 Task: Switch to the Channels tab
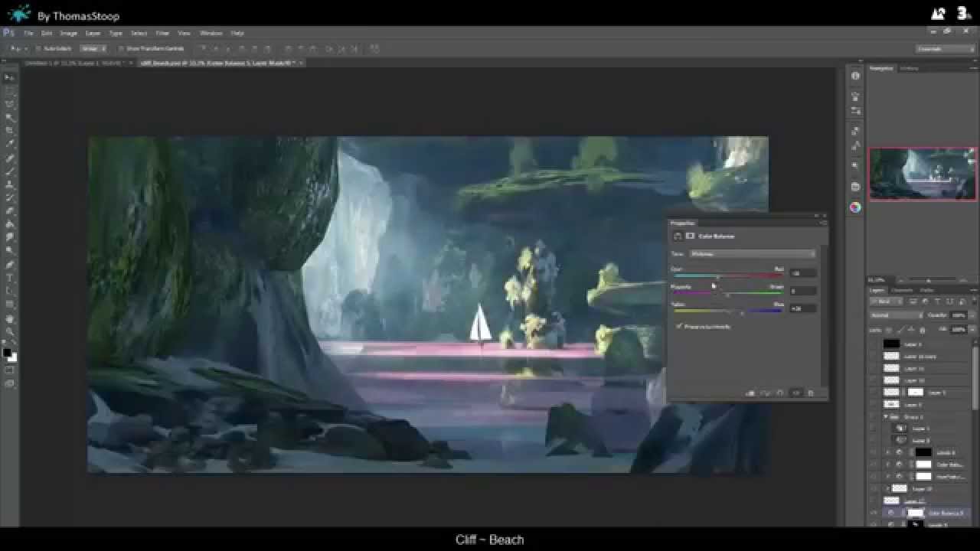click(x=902, y=290)
